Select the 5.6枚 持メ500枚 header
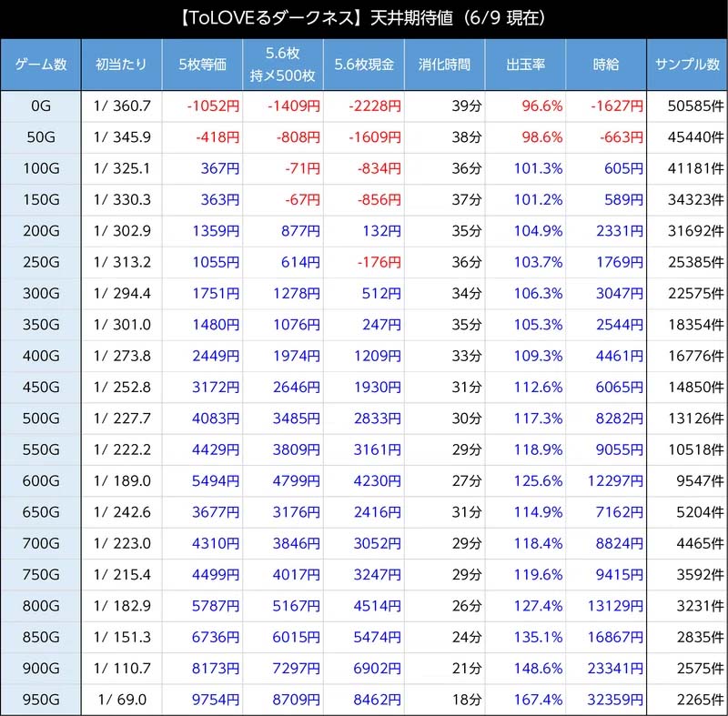The height and width of the screenshot is (716, 728). point(282,65)
